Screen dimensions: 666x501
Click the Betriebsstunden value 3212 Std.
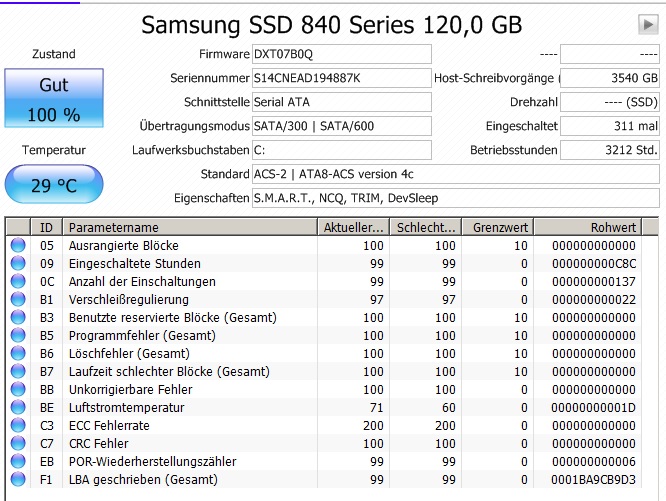610,150
